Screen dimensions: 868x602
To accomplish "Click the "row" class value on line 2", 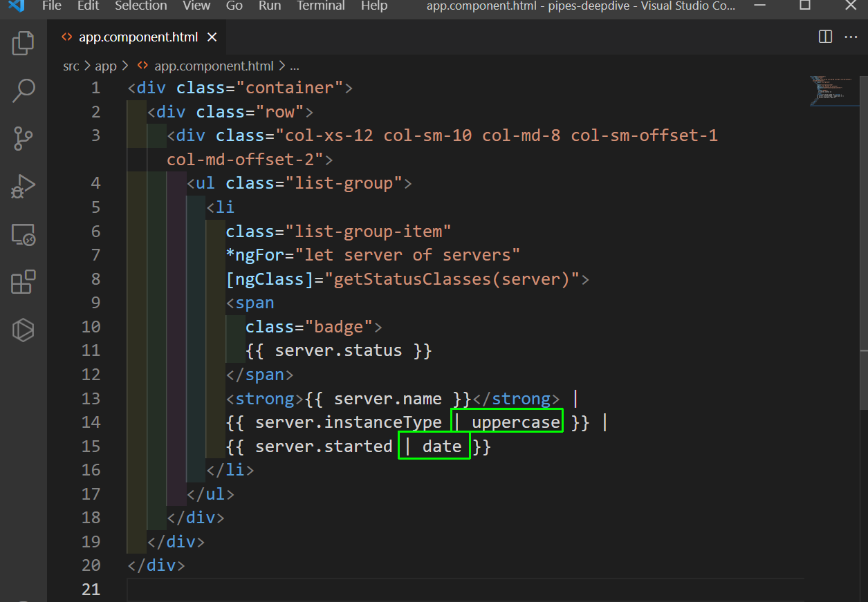I will point(280,111).
